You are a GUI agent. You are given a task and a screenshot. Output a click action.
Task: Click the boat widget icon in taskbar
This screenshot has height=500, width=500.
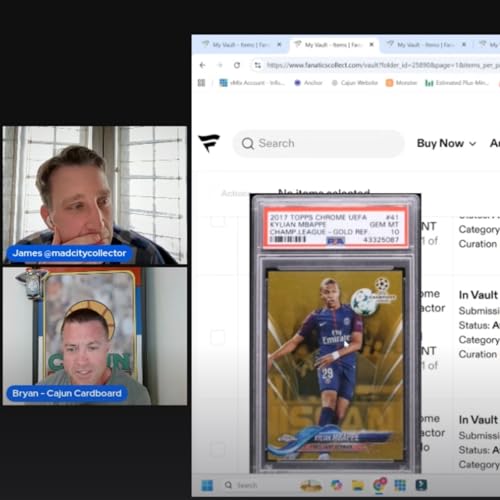point(311,486)
